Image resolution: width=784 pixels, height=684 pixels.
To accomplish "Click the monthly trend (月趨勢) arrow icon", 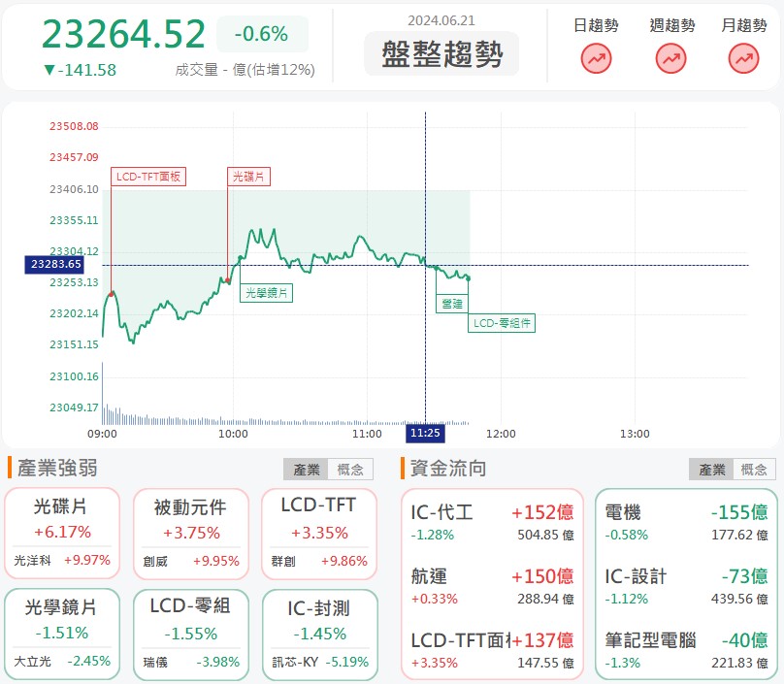I will pos(744,58).
